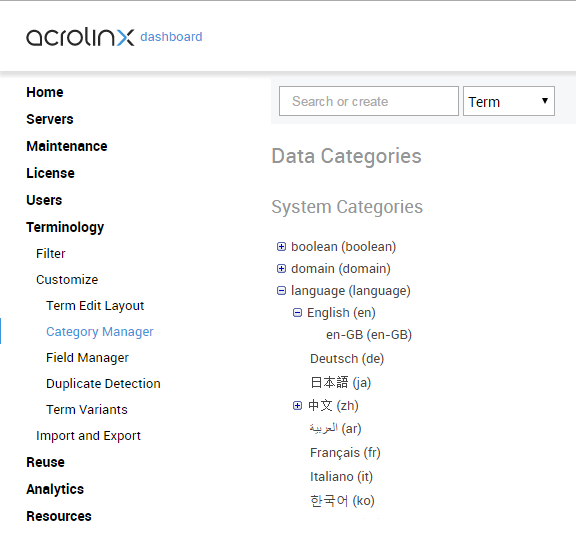This screenshot has width=576, height=544.
Task: Open the Analytics section
Action: click(x=55, y=489)
